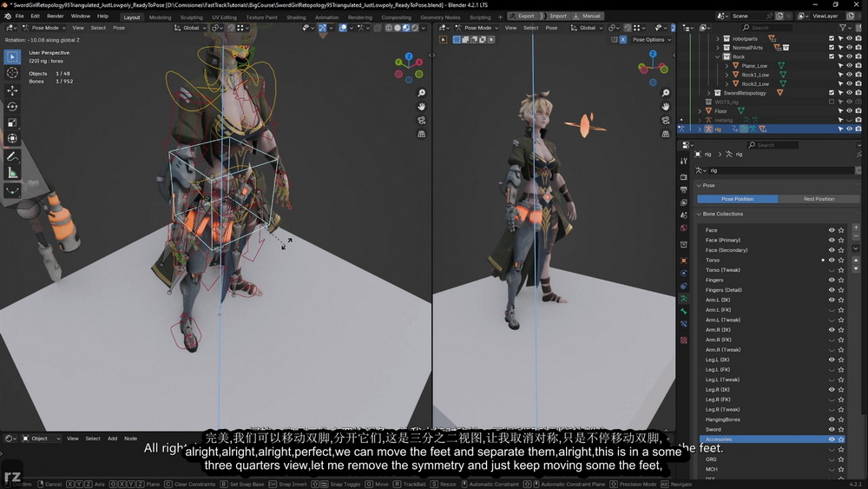Collapse the Rock collection
This screenshot has height=489, width=868.
(718, 56)
